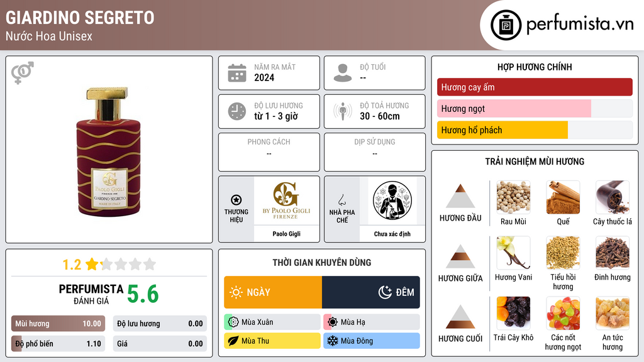Click the longevity value từ 1 - 3 giờ
644x362 pixels.
click(276, 116)
